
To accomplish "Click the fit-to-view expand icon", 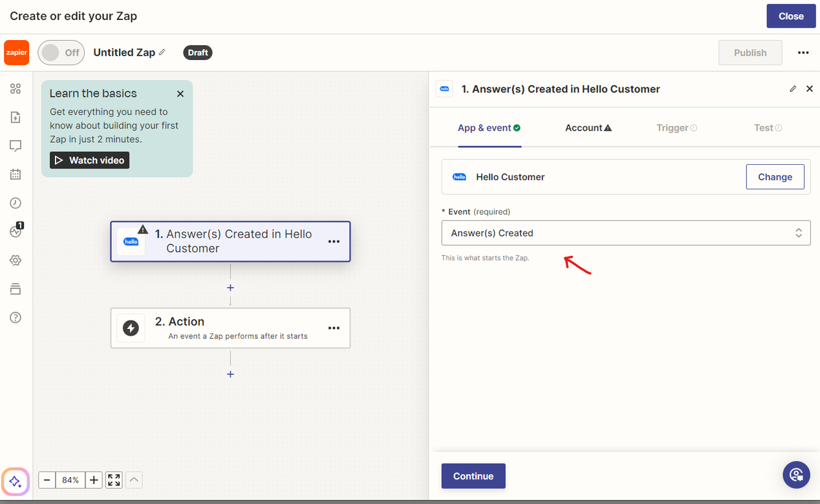I will point(114,480).
